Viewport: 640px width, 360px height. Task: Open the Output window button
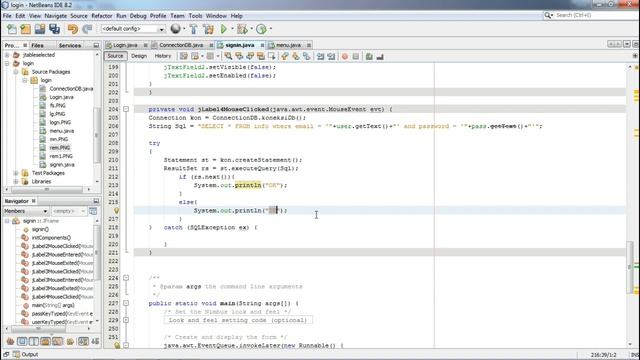(x=25, y=354)
